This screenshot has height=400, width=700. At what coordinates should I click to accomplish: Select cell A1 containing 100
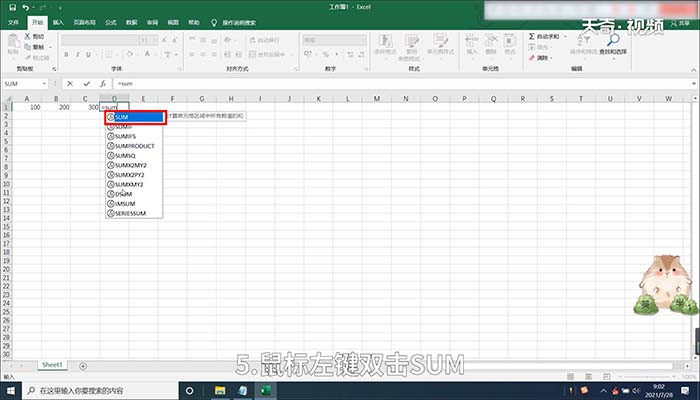click(x=26, y=107)
